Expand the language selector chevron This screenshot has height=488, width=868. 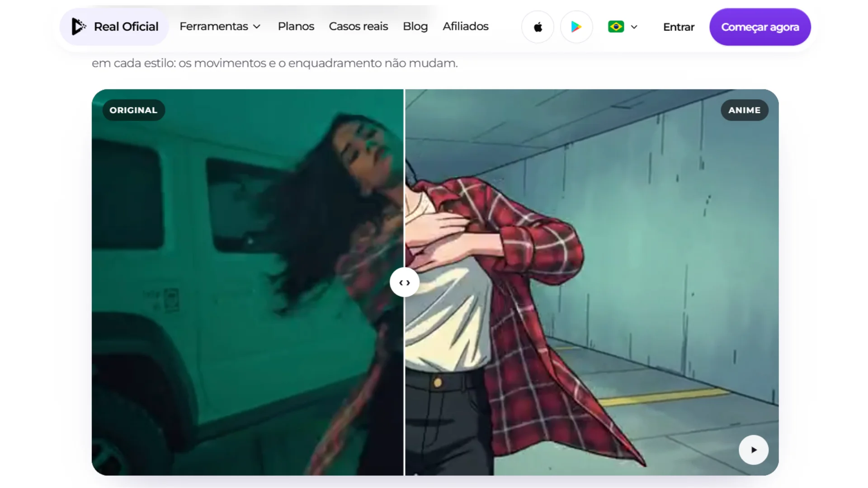point(634,27)
